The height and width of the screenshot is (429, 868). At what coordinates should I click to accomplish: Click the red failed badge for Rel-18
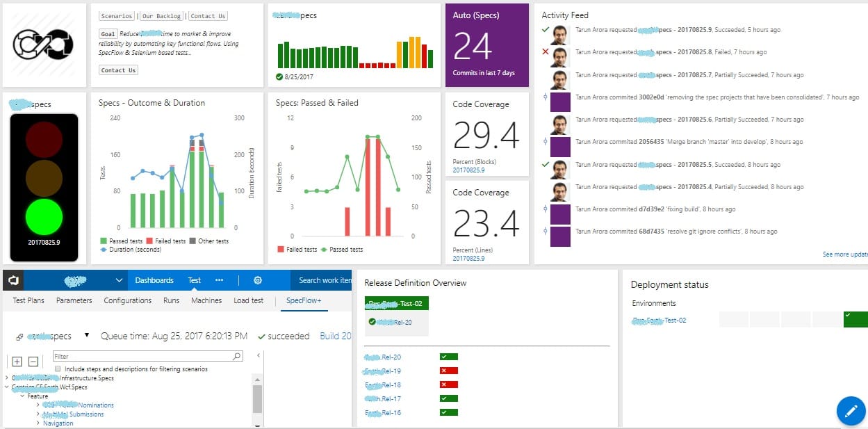[x=449, y=385]
